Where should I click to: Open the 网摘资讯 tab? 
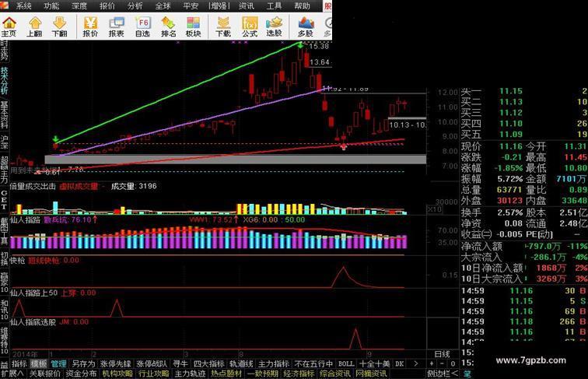point(371,374)
